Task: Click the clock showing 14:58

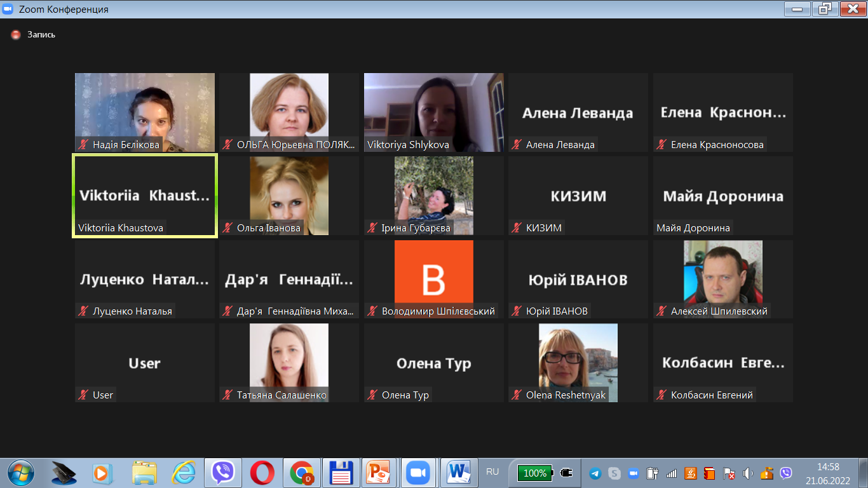Action: click(827, 467)
